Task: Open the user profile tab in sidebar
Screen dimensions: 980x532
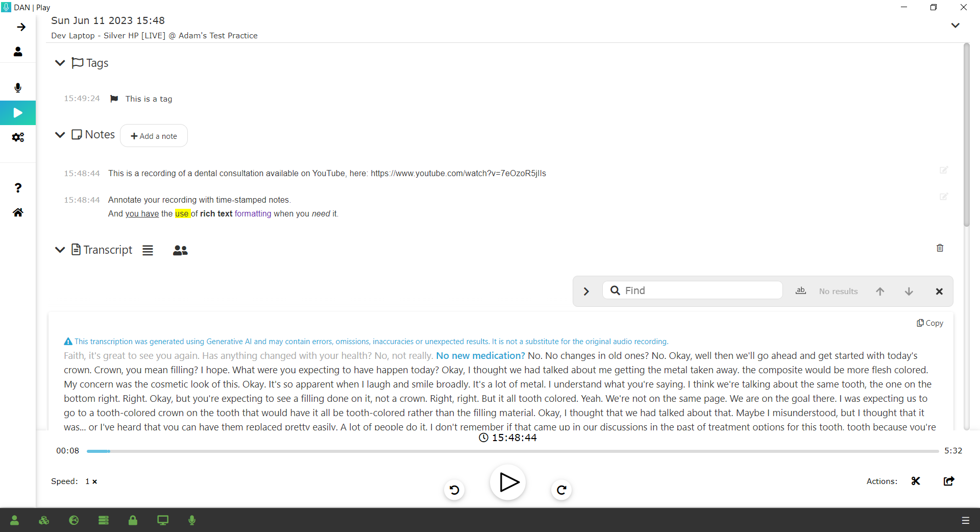Action: pos(18,52)
